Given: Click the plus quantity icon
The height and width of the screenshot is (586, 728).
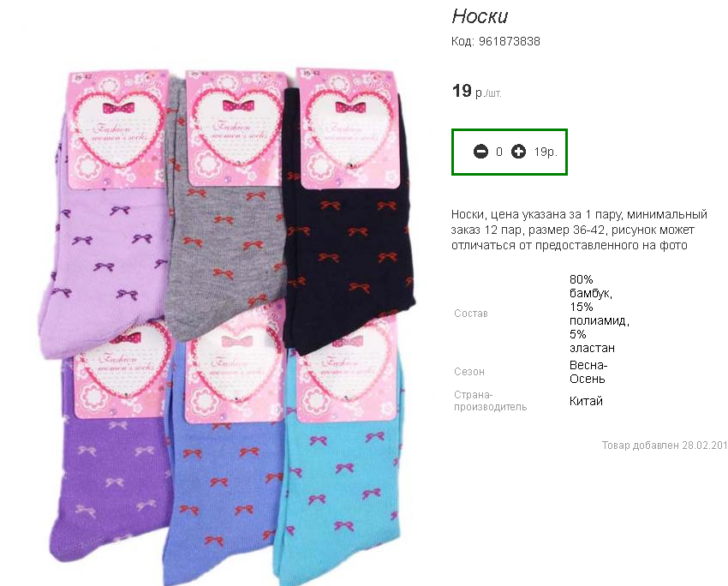Looking at the screenshot, I should click(518, 152).
